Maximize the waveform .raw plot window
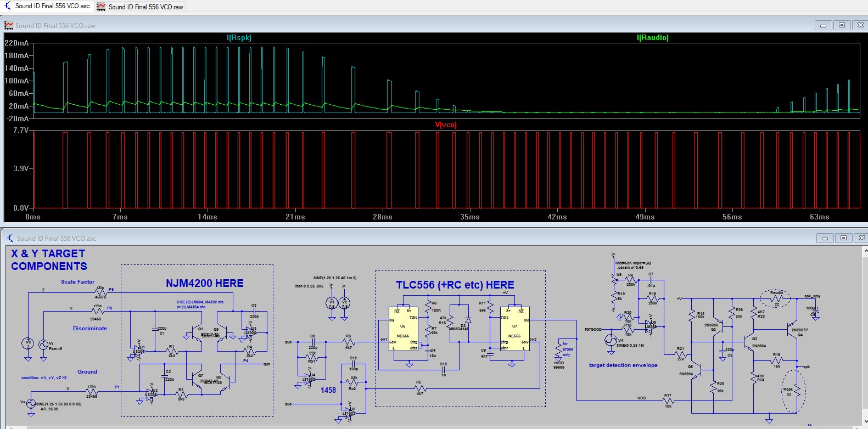Image resolution: width=868 pixels, height=429 pixels. (842, 25)
